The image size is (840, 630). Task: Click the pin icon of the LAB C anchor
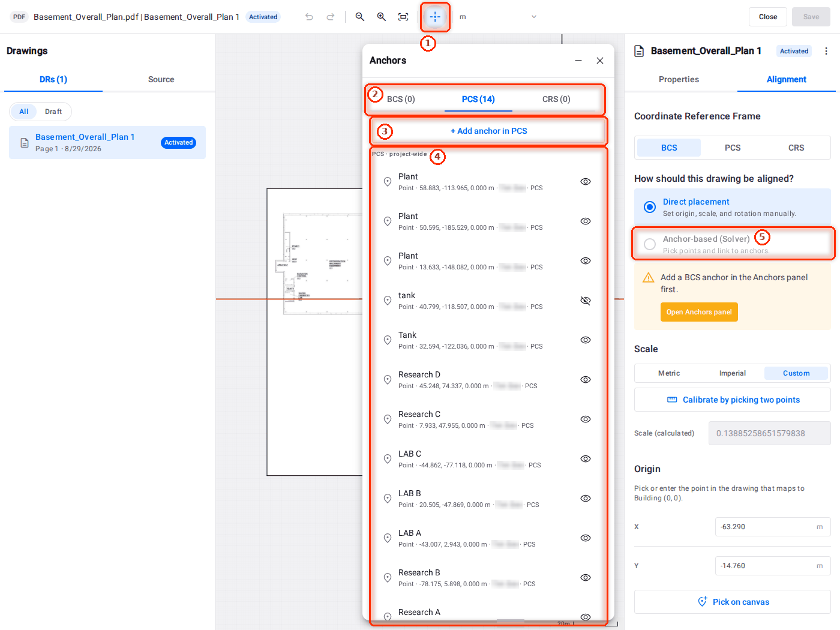(388, 459)
